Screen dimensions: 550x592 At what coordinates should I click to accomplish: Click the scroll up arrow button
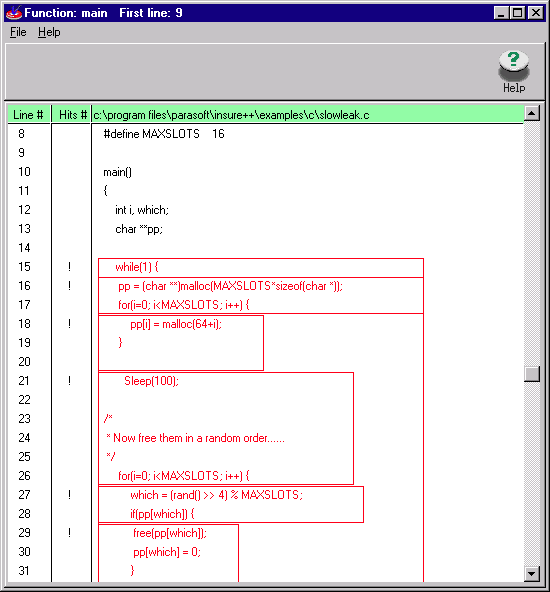pos(532,113)
